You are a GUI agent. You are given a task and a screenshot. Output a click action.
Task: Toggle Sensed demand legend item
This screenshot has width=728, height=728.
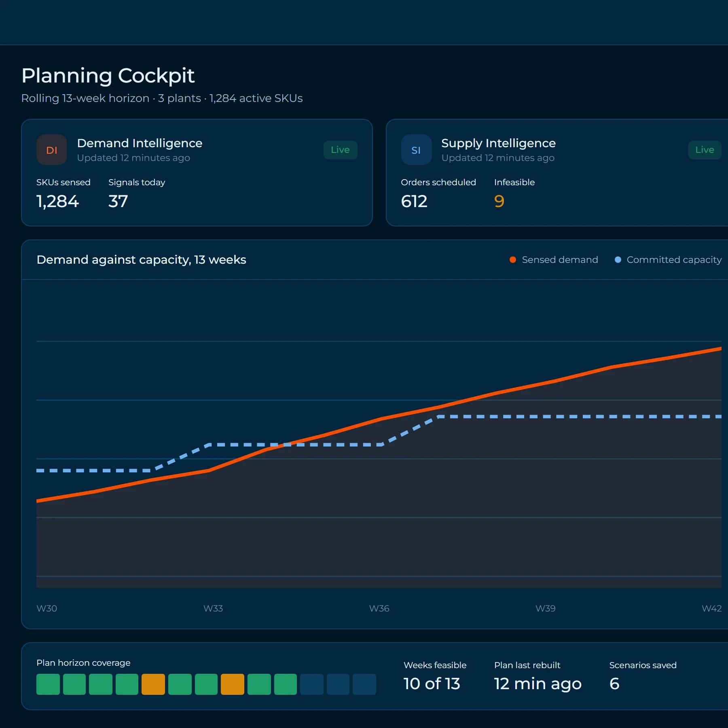(x=554, y=260)
